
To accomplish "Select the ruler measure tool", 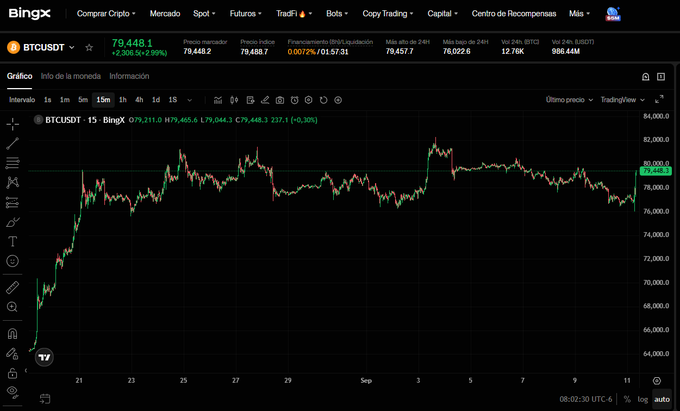I will tap(13, 287).
